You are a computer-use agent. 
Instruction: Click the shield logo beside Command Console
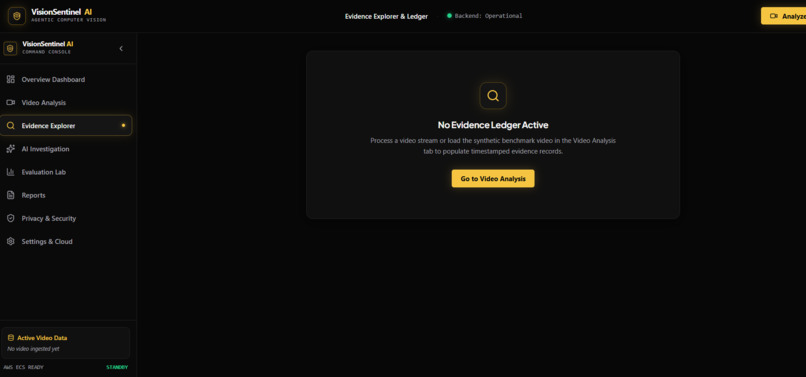[x=10, y=48]
